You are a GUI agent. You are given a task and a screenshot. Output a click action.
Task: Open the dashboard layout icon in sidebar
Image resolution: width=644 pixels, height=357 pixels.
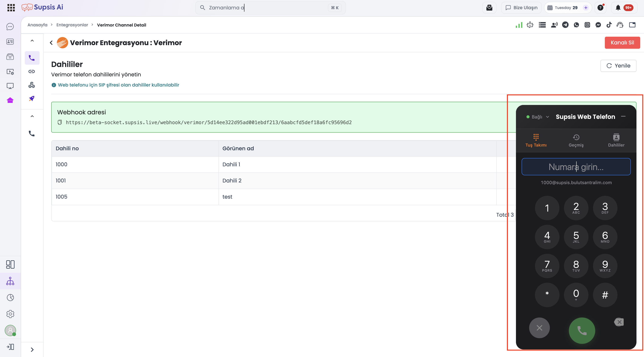click(10, 264)
